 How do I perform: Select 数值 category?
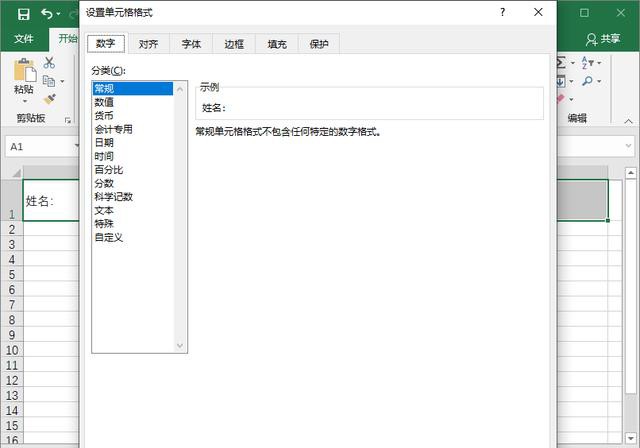coord(133,102)
